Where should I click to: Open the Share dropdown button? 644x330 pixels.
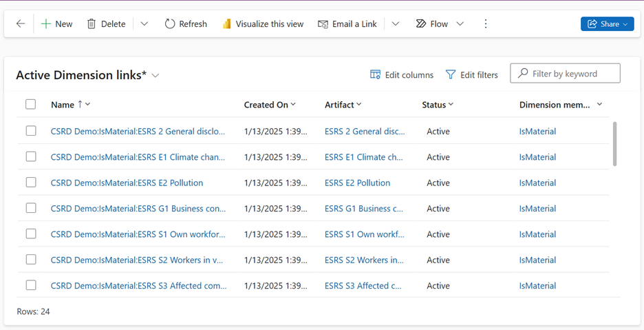[x=608, y=24]
